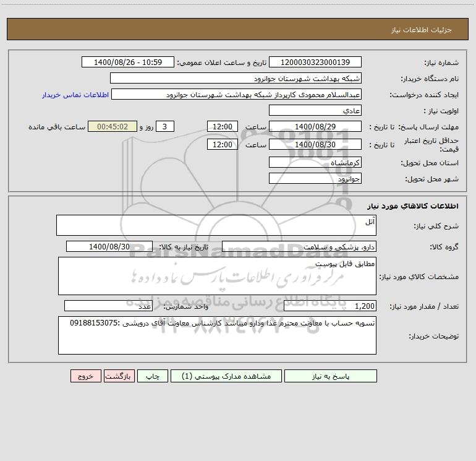This screenshot has width=476, height=461.
Task: Click the announcement date field 1400/08/26 - 10:59
Action: pyautogui.click(x=128, y=62)
